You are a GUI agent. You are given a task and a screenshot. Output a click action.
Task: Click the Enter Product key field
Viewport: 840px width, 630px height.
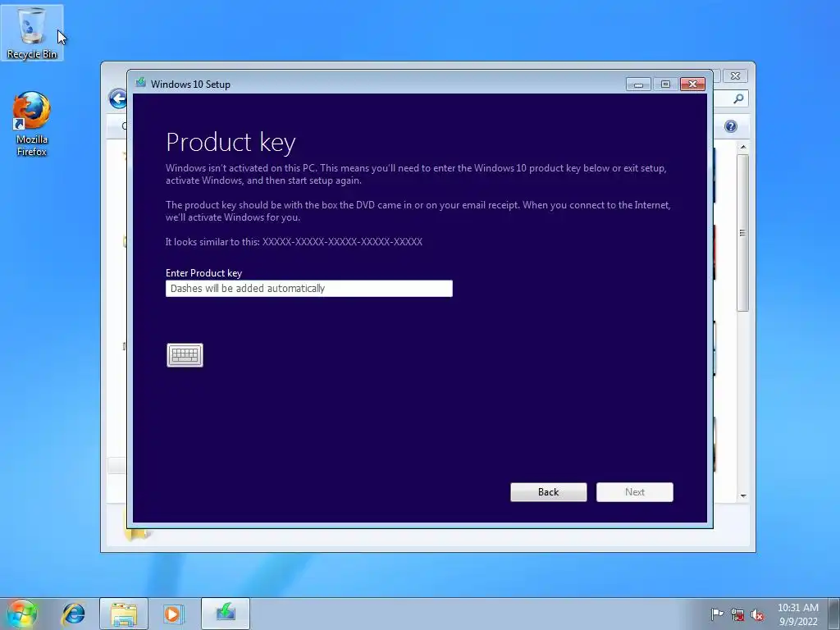tap(309, 288)
